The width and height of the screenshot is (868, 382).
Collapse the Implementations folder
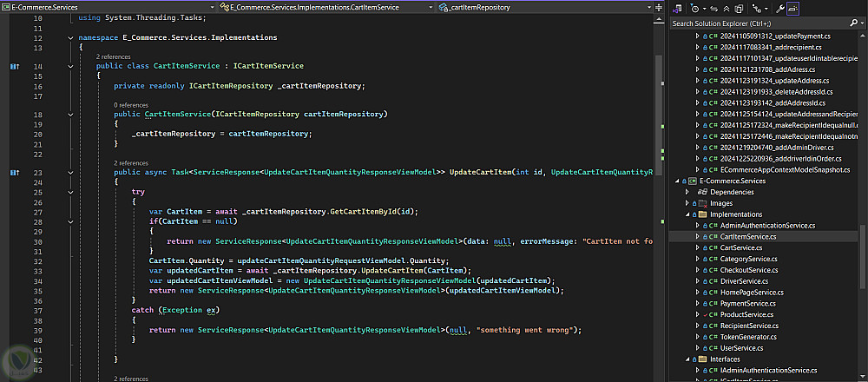tap(687, 214)
